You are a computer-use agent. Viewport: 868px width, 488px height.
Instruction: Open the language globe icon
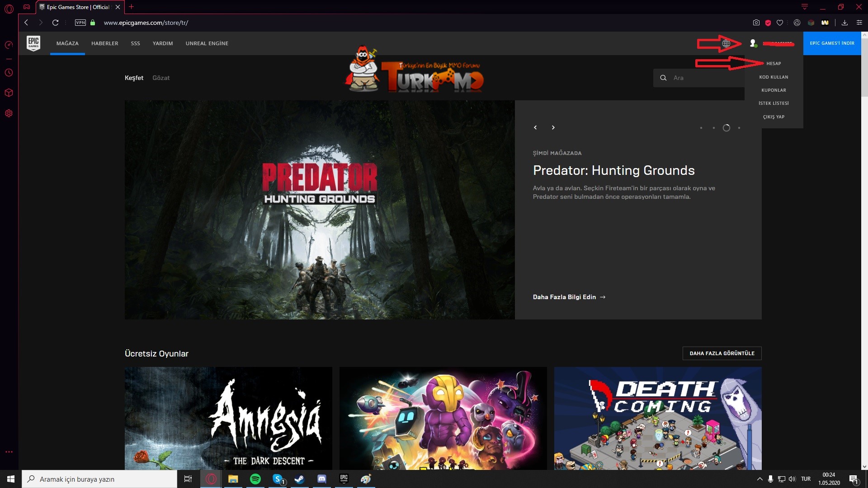point(726,43)
